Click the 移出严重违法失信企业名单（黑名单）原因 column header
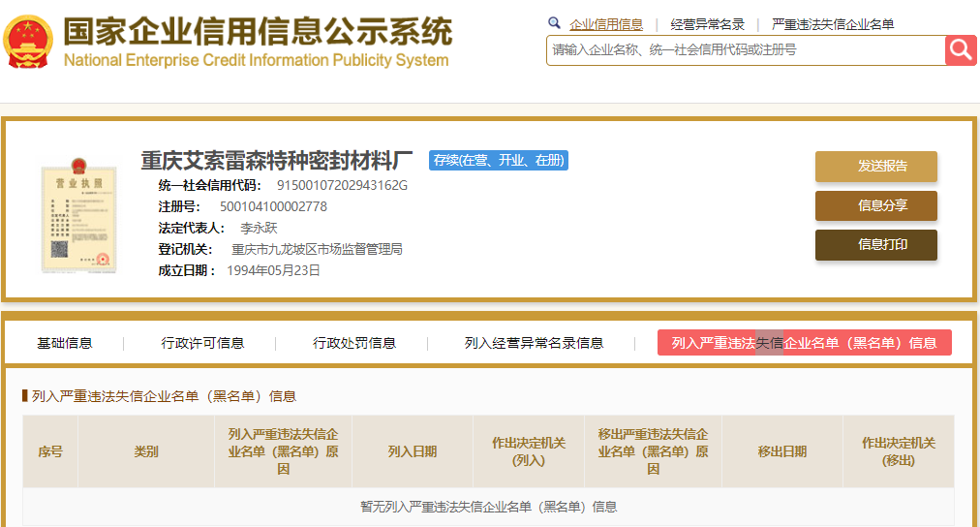980x527 pixels. point(653,451)
